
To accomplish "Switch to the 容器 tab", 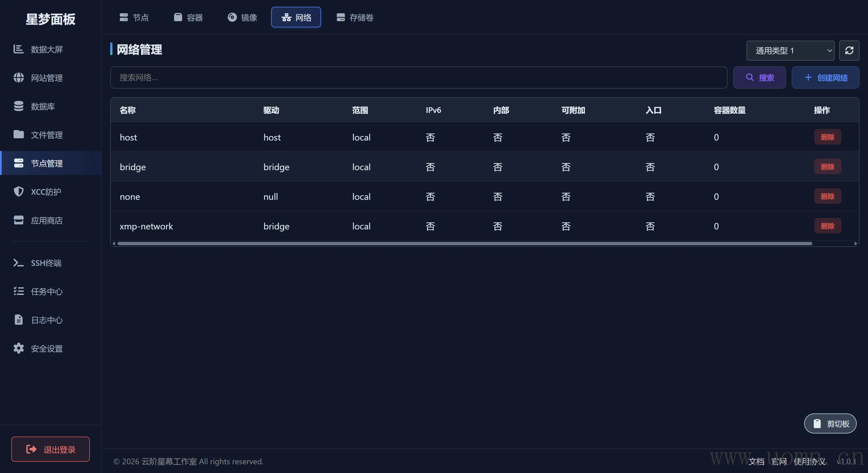I will [x=188, y=17].
